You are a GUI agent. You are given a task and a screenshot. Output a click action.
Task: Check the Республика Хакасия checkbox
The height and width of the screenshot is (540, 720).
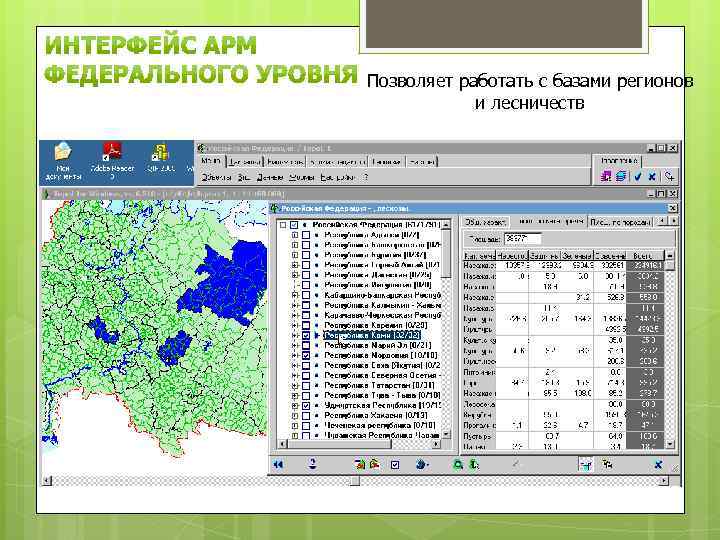click(306, 416)
